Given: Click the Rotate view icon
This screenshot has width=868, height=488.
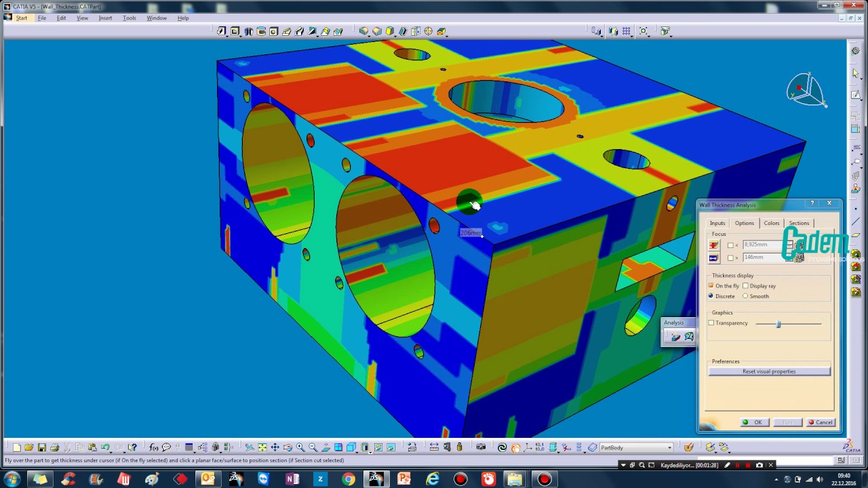Looking at the screenshot, I should pos(288,447).
